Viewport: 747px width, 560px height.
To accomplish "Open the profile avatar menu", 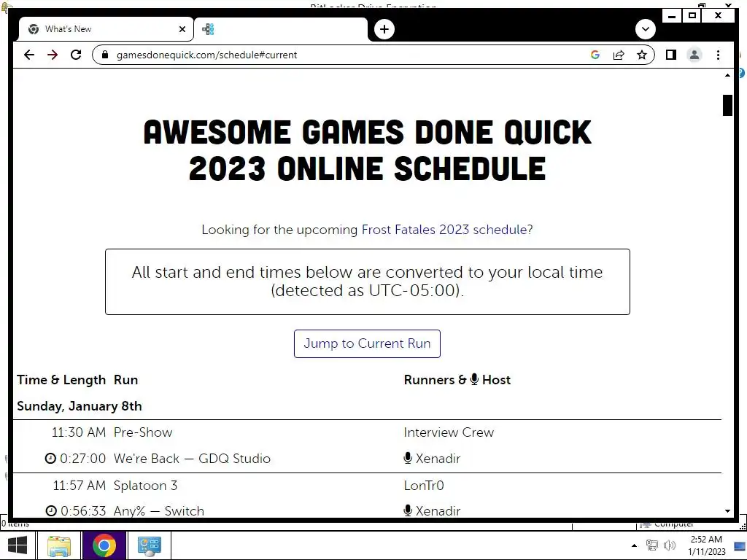I will click(x=694, y=55).
